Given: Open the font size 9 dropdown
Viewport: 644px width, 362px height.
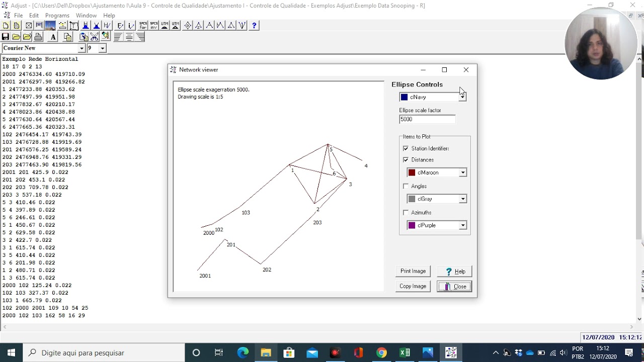Looking at the screenshot, I should pyautogui.click(x=103, y=48).
